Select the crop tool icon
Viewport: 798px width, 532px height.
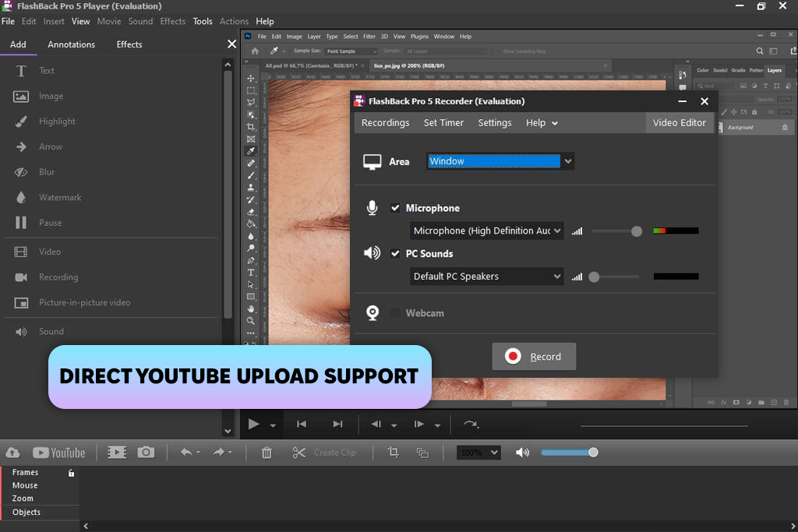pyautogui.click(x=393, y=453)
